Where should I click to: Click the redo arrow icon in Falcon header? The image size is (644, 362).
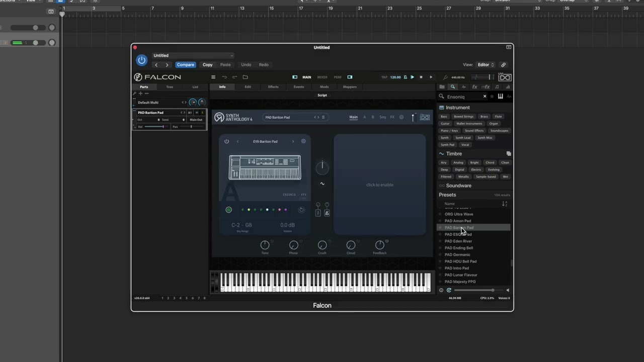[234, 77]
